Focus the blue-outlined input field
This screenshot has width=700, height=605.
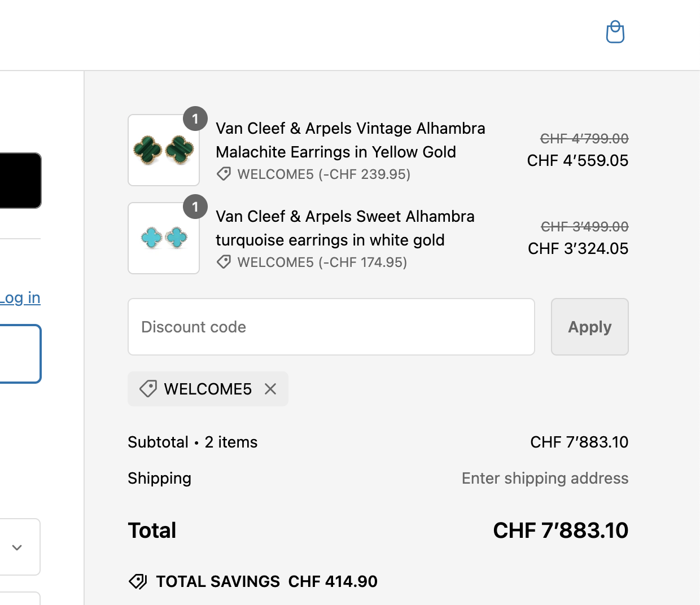click(x=20, y=354)
